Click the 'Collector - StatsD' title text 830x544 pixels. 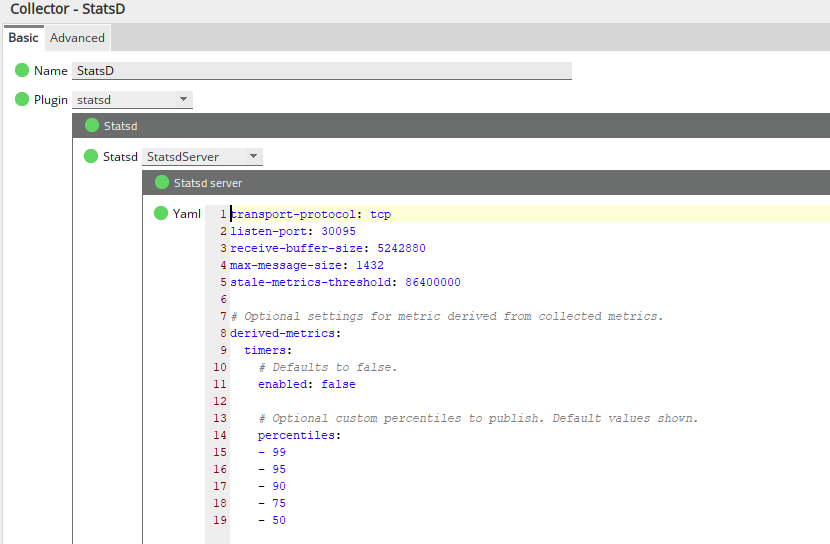point(68,9)
